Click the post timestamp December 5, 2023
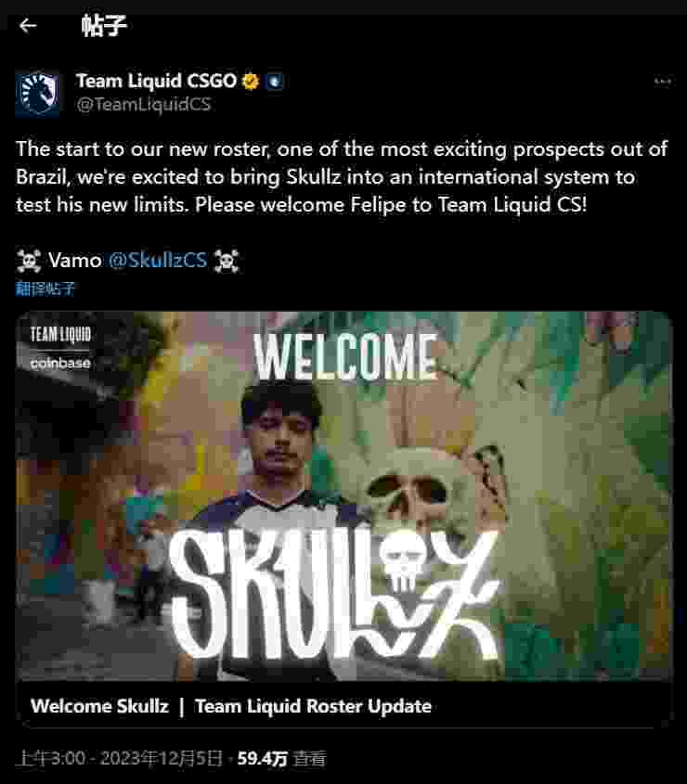The width and height of the screenshot is (687, 784). point(119,759)
